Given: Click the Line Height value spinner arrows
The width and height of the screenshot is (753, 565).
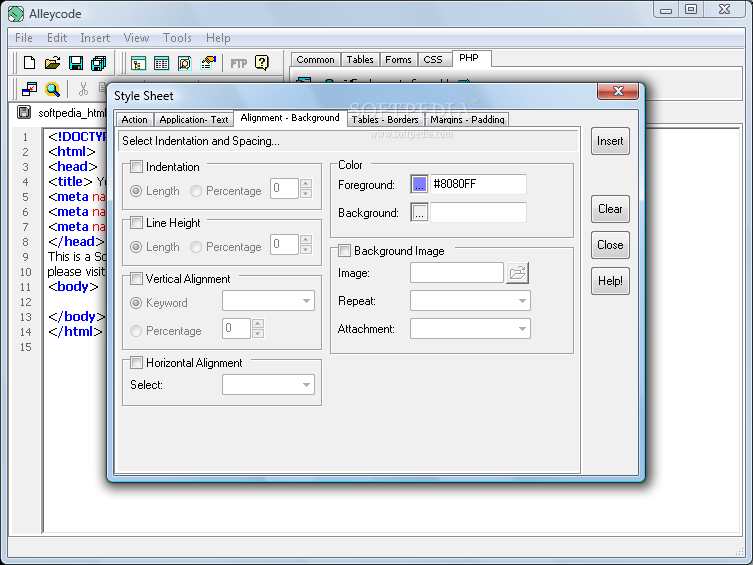Looking at the screenshot, I should (306, 244).
